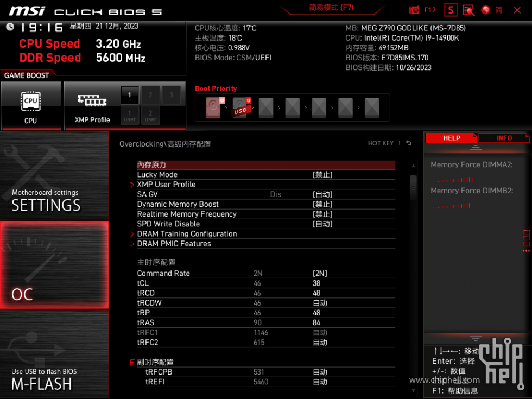Edit the tRCDW auto value
Screen dimensions: 532x399
tap(320, 303)
